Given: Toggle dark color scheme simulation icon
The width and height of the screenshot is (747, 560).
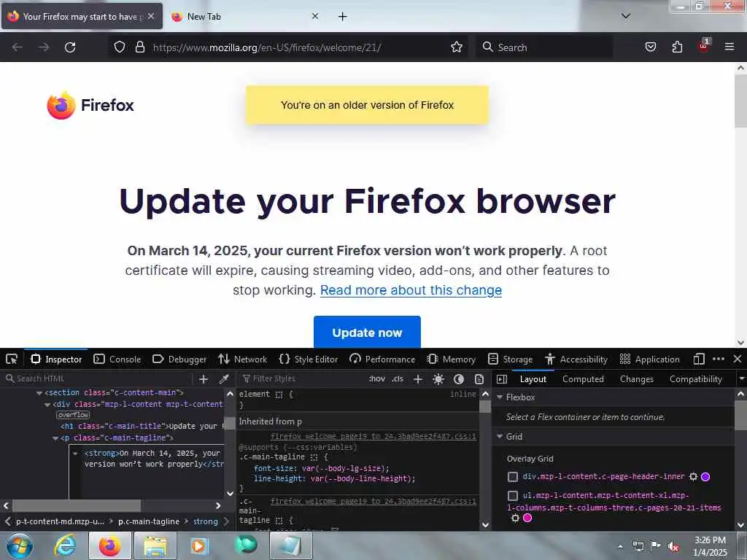Looking at the screenshot, I should click(x=459, y=379).
